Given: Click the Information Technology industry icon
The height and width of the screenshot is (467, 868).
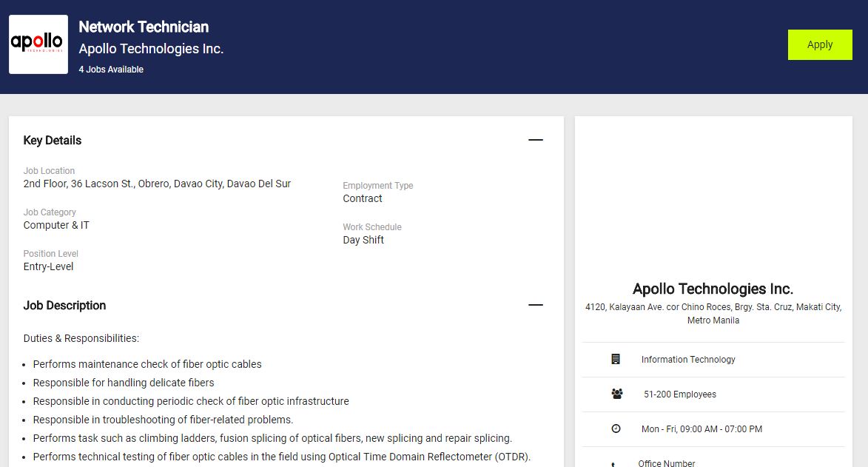Looking at the screenshot, I should (616, 360).
